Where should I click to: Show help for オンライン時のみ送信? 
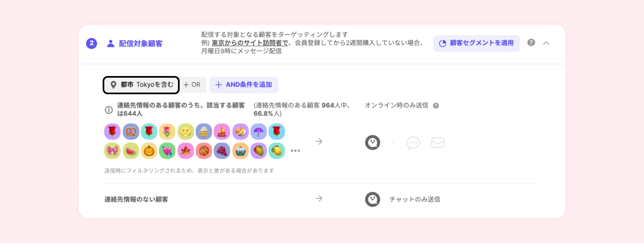coord(436,106)
